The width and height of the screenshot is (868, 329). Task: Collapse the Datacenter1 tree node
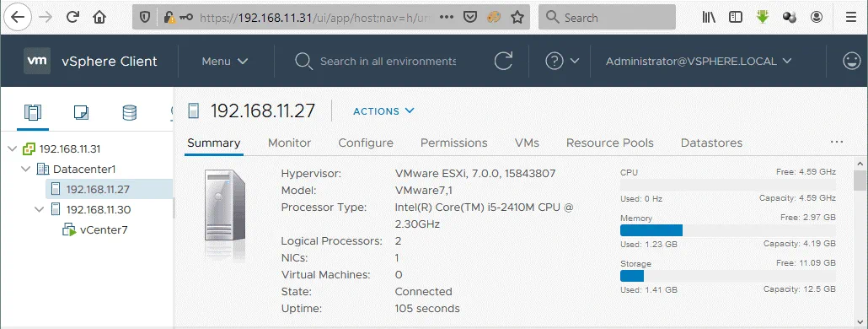(26, 169)
